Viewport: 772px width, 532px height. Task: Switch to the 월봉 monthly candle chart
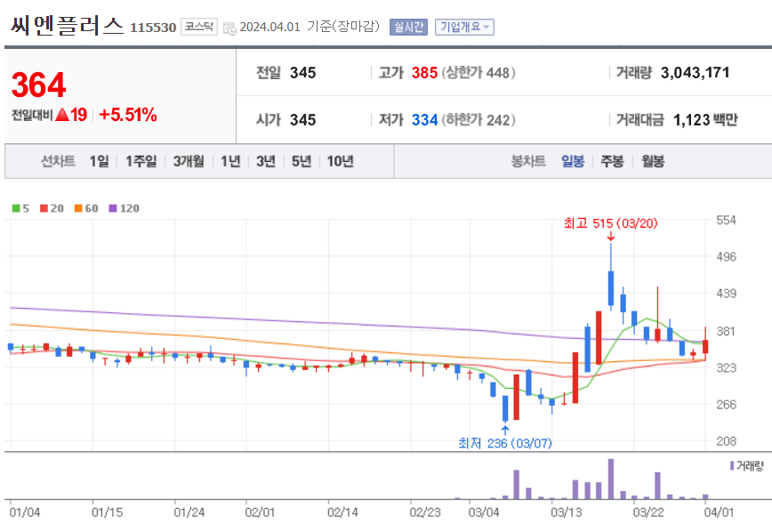click(x=653, y=161)
